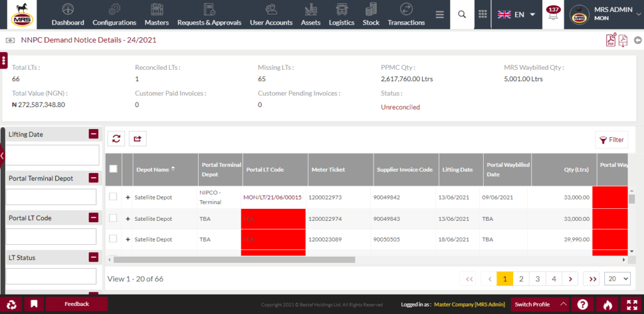Click the grey back arrow icon
Viewport: 644px width, 314px height.
click(x=638, y=40)
